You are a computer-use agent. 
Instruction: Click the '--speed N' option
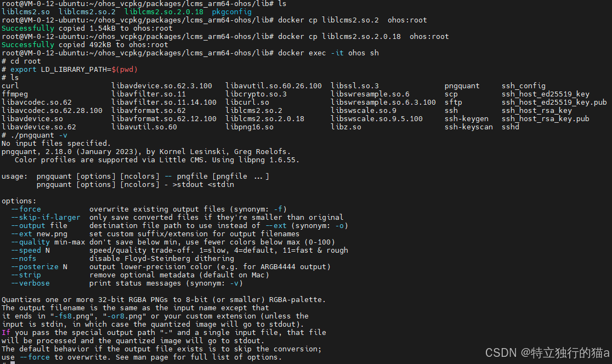point(31,250)
